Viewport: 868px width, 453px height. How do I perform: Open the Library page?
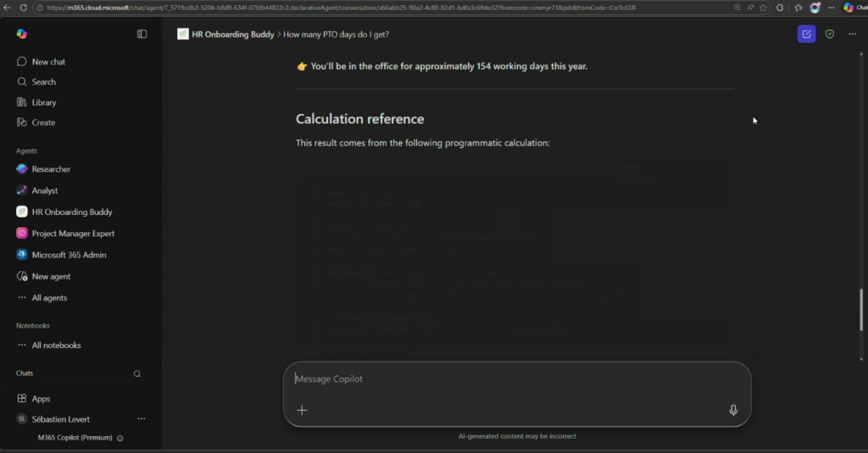[44, 102]
